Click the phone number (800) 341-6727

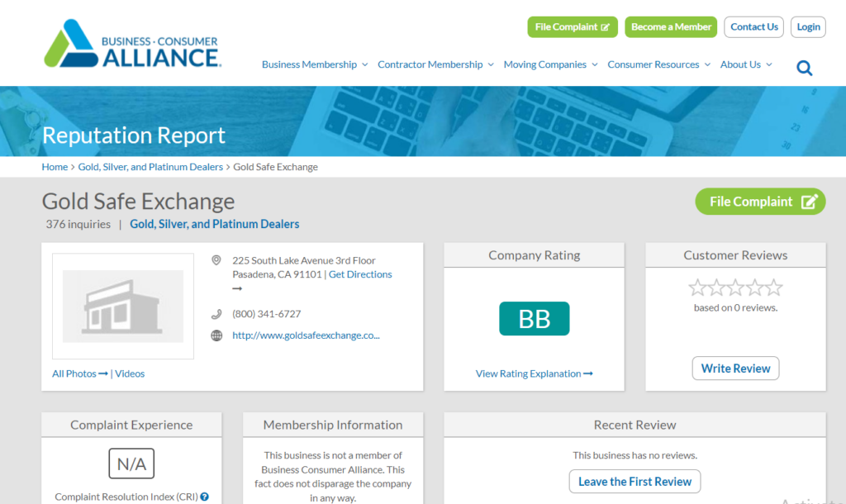click(x=267, y=313)
